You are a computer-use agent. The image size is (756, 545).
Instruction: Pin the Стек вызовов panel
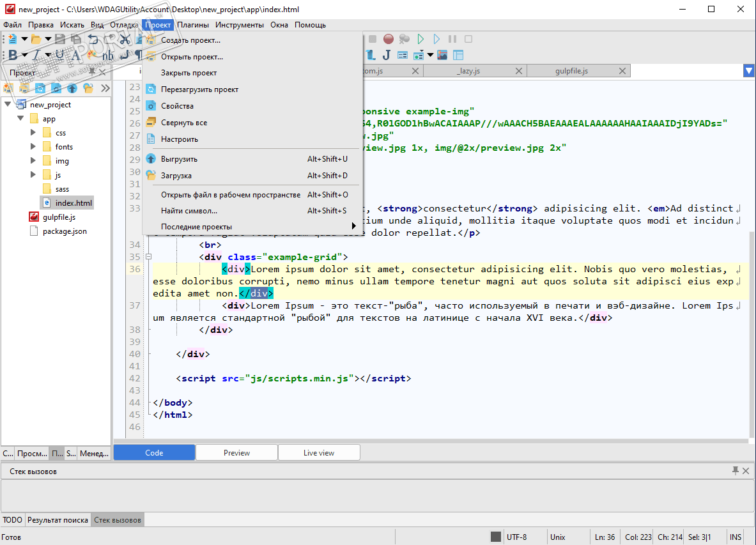tap(736, 471)
